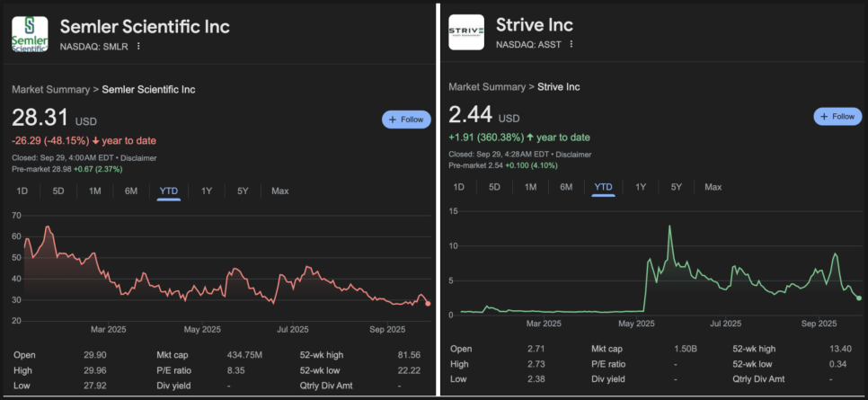Click Strive Open value 2.71
The width and height of the screenshot is (868, 400).
pyautogui.click(x=536, y=349)
